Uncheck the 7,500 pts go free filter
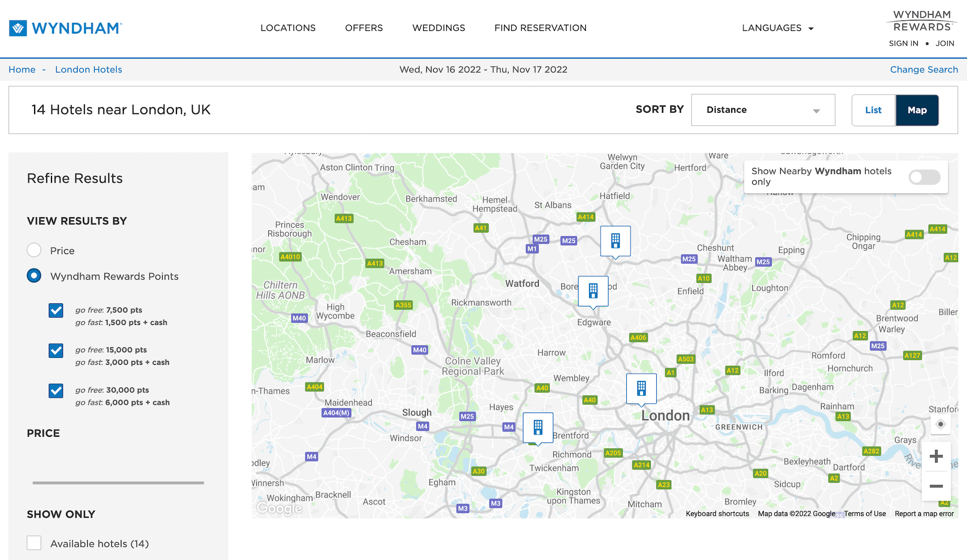 click(56, 310)
